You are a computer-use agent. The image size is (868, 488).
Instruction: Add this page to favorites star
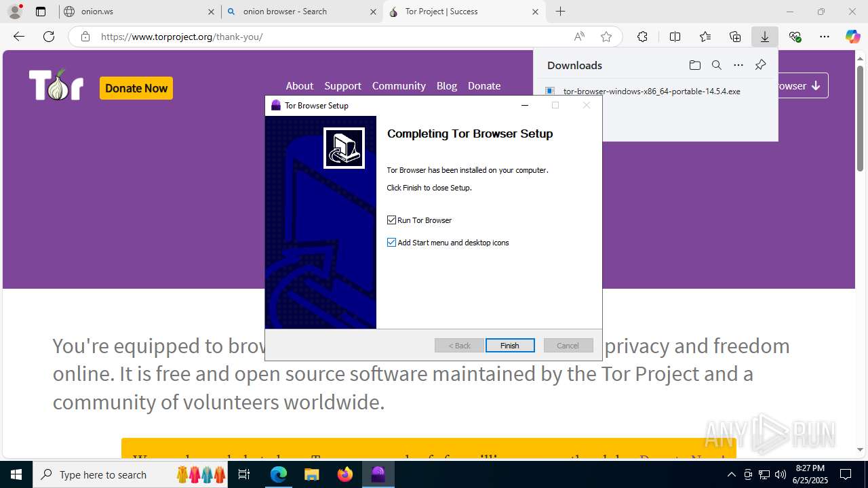click(x=606, y=37)
